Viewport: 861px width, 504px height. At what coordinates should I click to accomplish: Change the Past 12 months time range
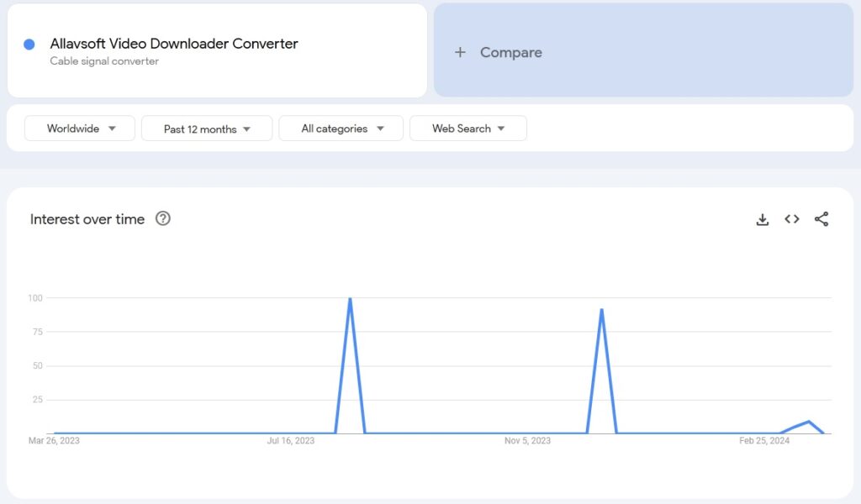[206, 129]
